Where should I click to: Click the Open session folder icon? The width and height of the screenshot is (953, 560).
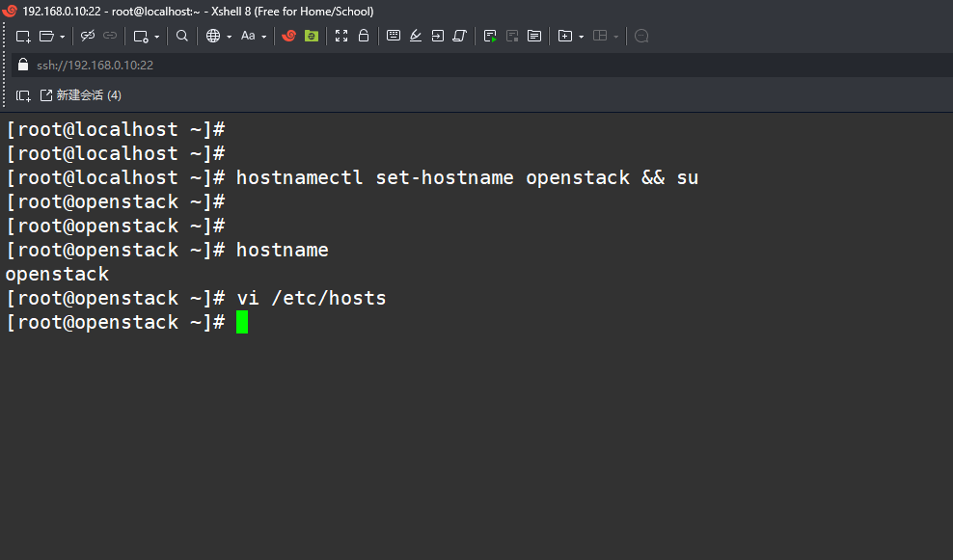pyautogui.click(x=47, y=37)
